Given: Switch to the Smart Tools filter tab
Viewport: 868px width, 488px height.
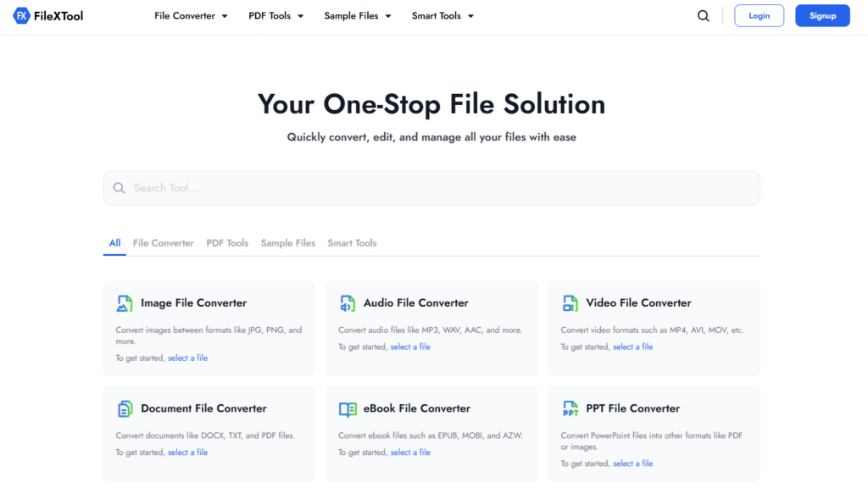Looking at the screenshot, I should coord(352,242).
